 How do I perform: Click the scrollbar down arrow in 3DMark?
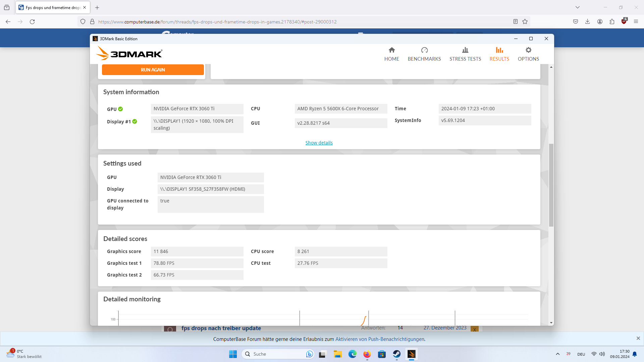(x=551, y=323)
